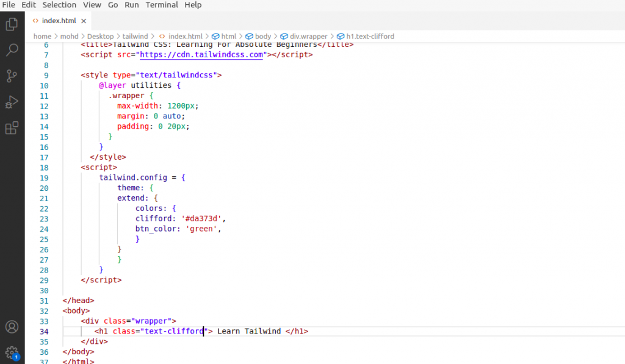Open the Run menu
The height and width of the screenshot is (364, 625).
pos(132,5)
